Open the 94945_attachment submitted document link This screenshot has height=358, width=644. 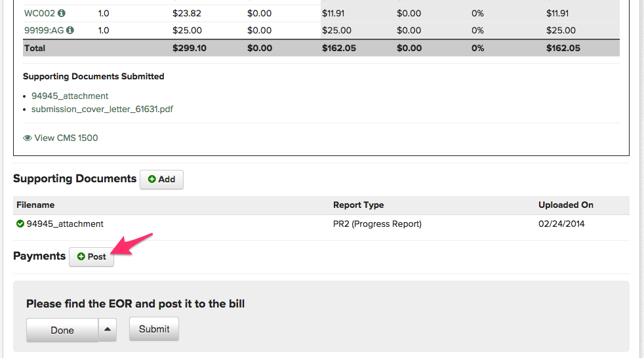70,96
